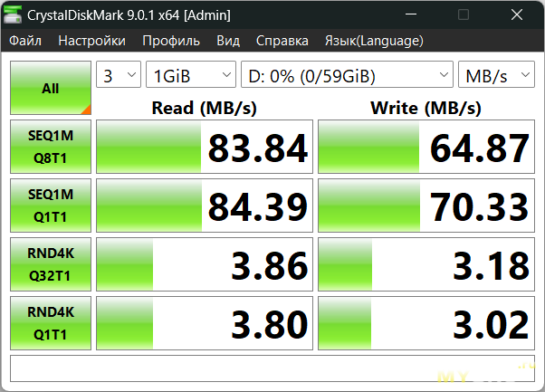The image size is (545, 392).
Task: Start the RND4K Q1T1 test
Action: tap(51, 323)
